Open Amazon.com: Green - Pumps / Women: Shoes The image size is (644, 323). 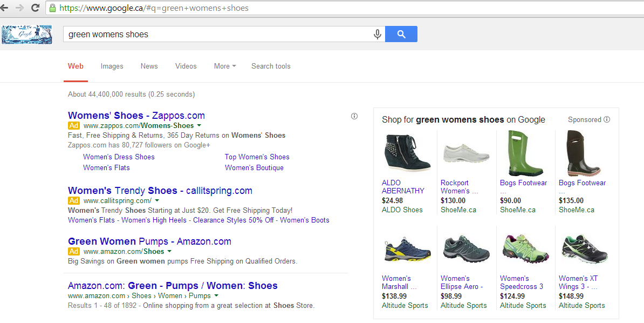[173, 286]
